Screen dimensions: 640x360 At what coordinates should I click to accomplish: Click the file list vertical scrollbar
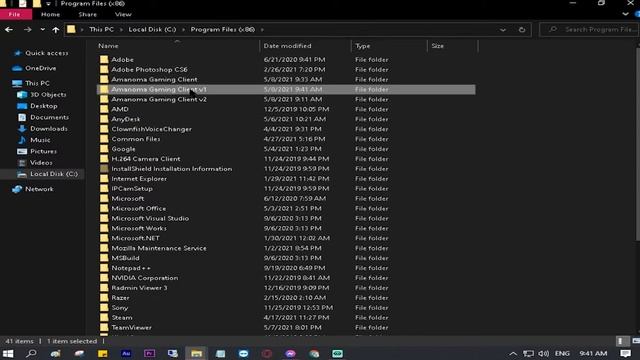tap(638, 143)
